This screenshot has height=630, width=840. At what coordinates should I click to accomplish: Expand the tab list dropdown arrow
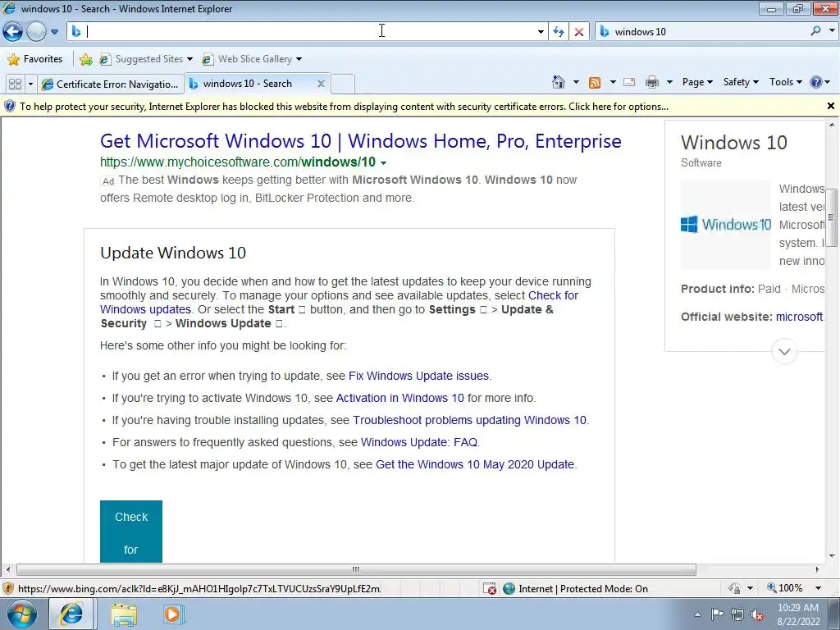click(x=30, y=84)
